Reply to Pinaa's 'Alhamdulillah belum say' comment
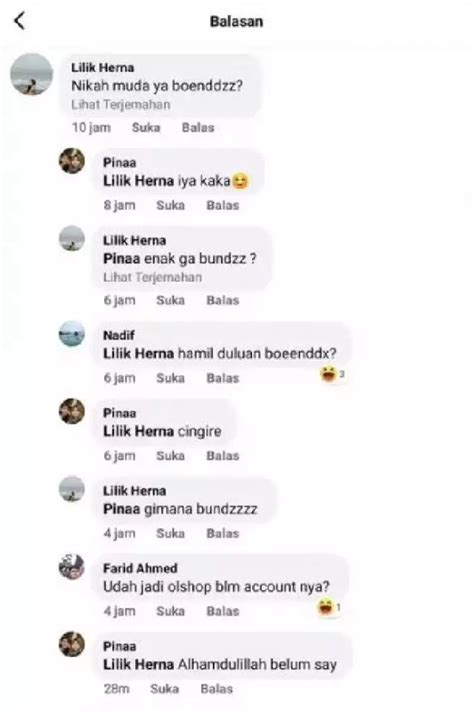The height and width of the screenshot is (714, 474). (217, 689)
